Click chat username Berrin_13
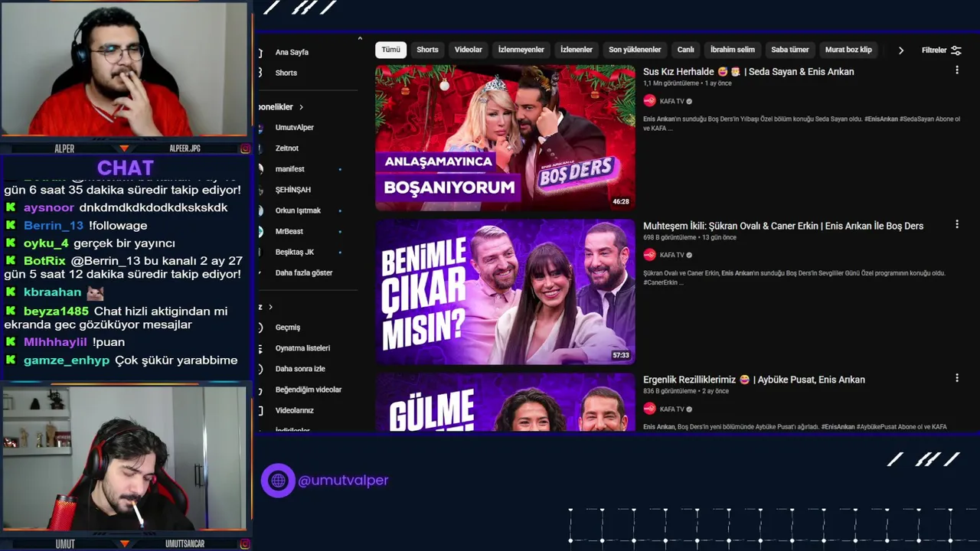The height and width of the screenshot is (551, 980). 54,226
